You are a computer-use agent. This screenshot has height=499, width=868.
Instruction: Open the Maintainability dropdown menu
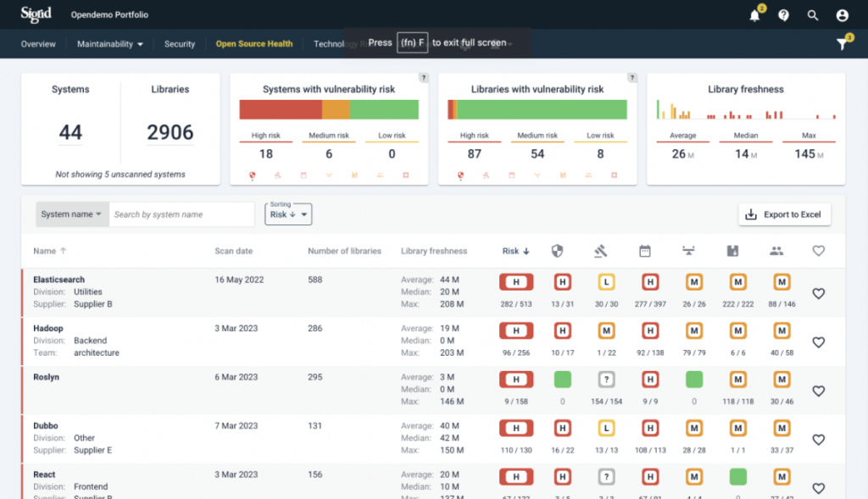(108, 43)
